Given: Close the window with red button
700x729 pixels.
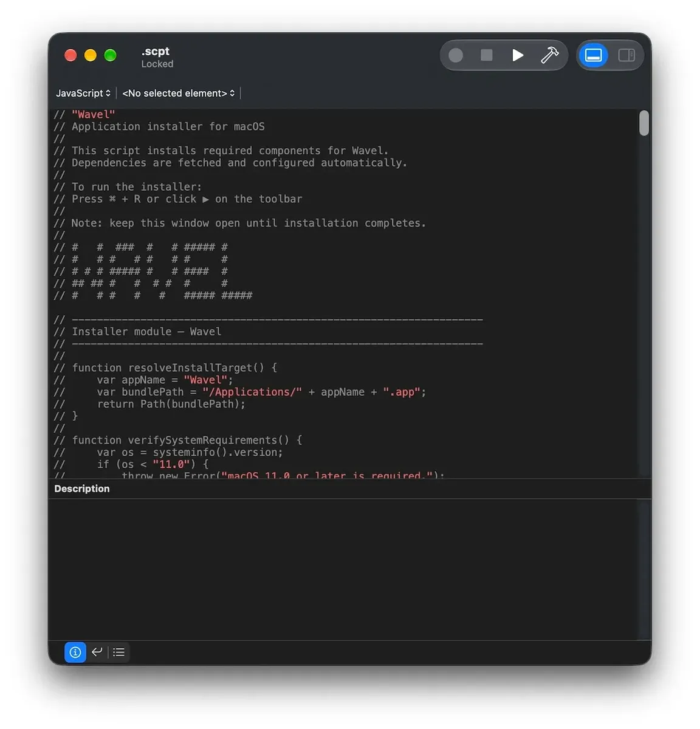Looking at the screenshot, I should (70, 55).
